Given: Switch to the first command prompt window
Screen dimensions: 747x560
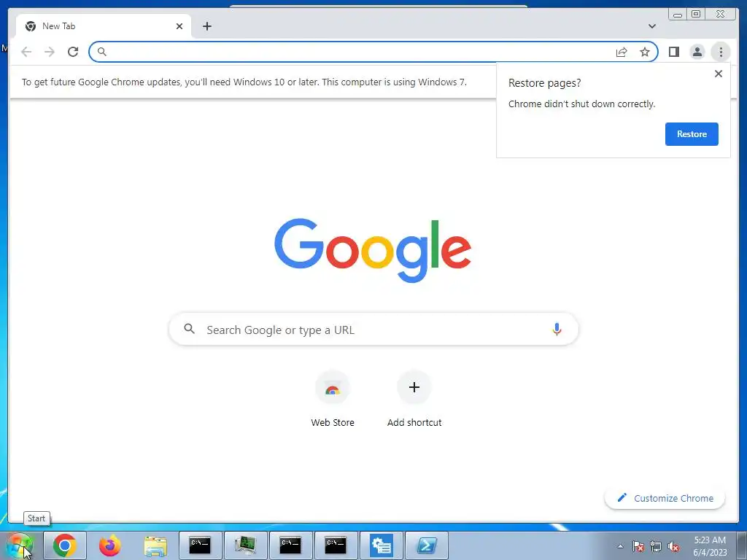Looking at the screenshot, I should click(x=200, y=545).
